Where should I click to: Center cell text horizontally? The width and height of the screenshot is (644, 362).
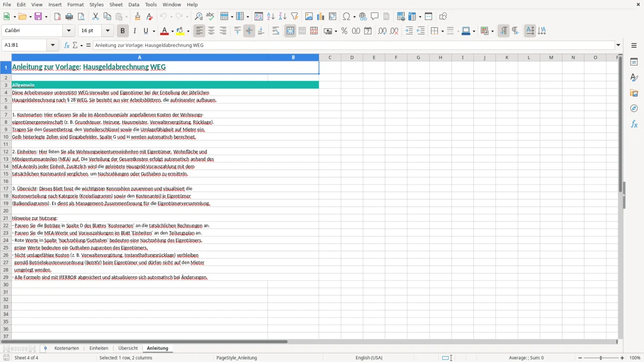coord(211,31)
